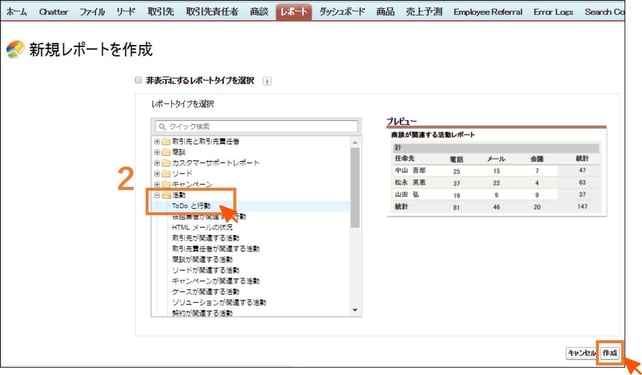Click the report type list scroll-down arrow
The image size is (642, 375).
pyautogui.click(x=355, y=310)
